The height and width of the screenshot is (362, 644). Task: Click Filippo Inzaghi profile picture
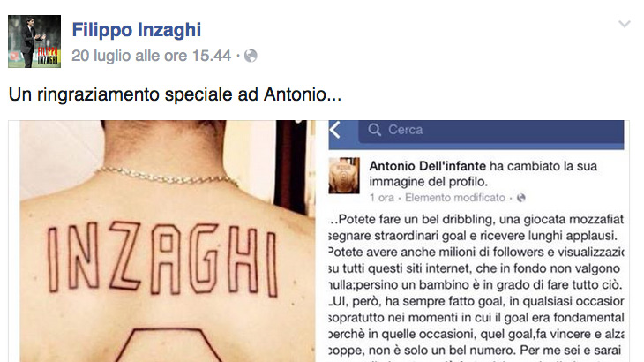(34, 41)
